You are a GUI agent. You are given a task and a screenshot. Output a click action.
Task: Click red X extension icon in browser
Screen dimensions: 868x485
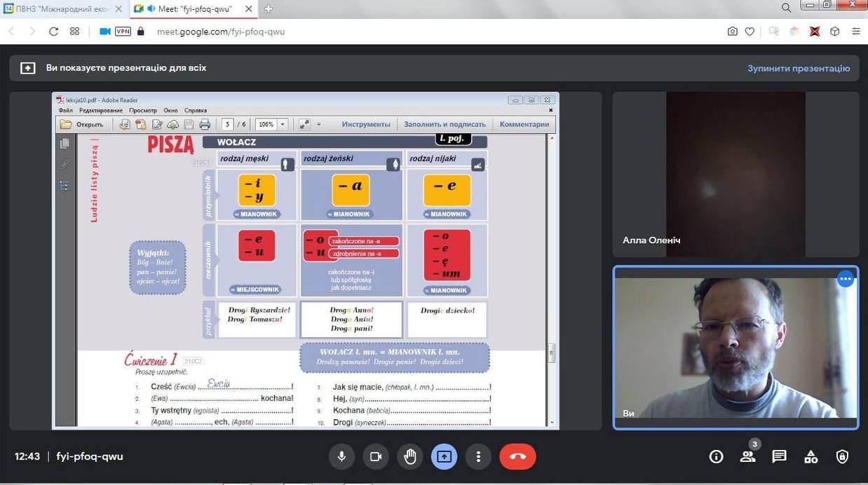815,32
